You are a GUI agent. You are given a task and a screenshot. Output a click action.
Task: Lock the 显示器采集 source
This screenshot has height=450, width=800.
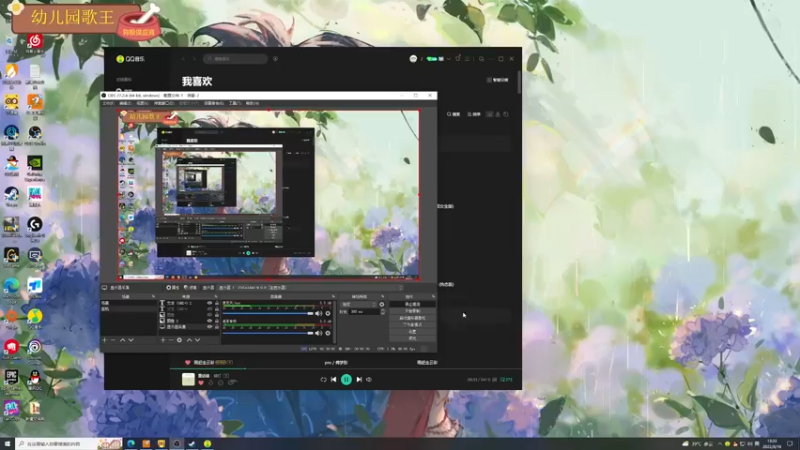217,327
